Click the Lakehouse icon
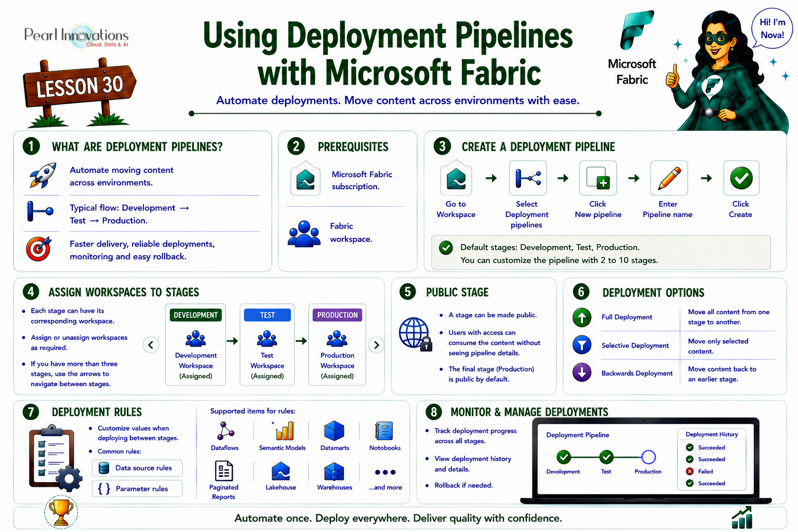Image resolution: width=798 pixels, height=532 pixels. click(281, 472)
